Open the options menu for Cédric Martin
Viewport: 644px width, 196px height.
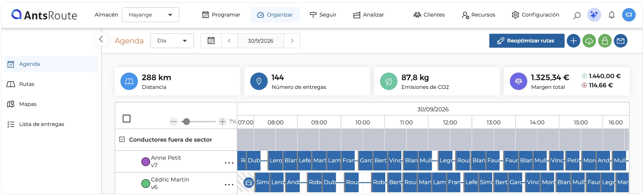tap(229, 185)
